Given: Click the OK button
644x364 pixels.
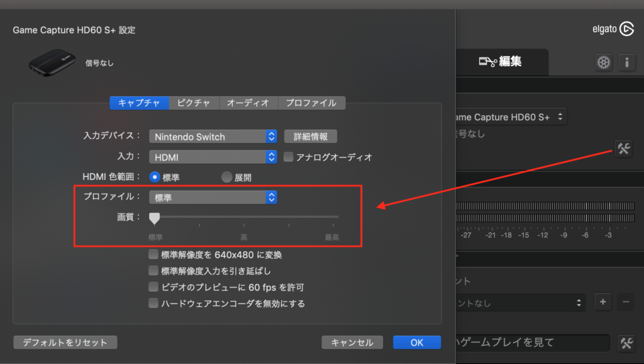Looking at the screenshot, I should (x=416, y=343).
